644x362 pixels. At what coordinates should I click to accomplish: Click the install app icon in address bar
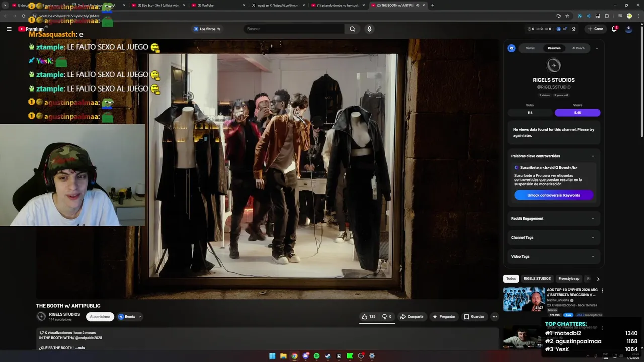[x=558, y=16]
